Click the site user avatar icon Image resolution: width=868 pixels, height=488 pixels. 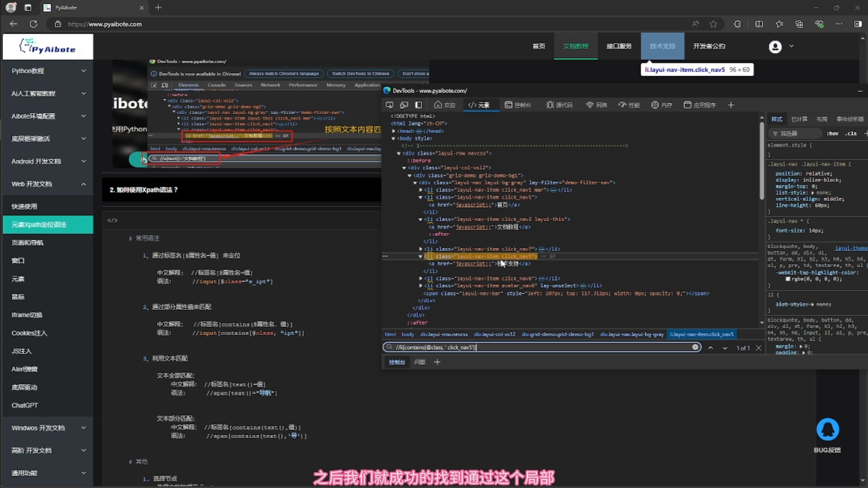tap(775, 47)
